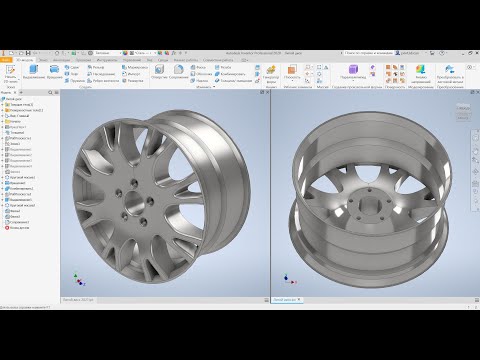Expand the Твердые тела node
480x360 pixels.
[2, 104]
